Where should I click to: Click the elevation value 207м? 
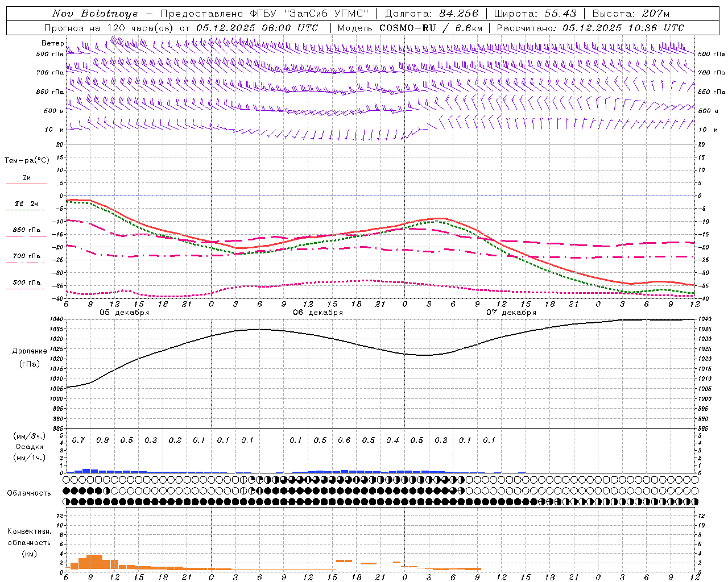click(655, 14)
